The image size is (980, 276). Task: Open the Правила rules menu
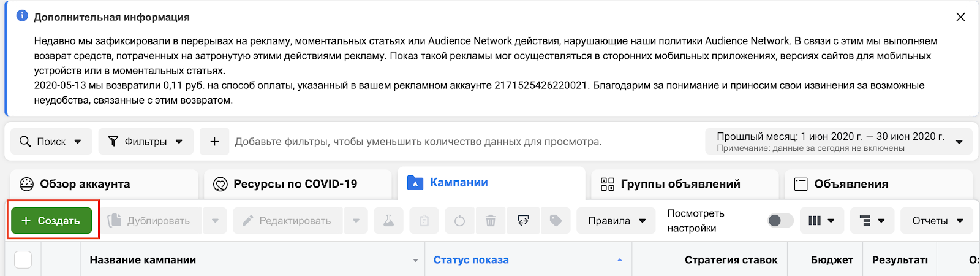[617, 221]
